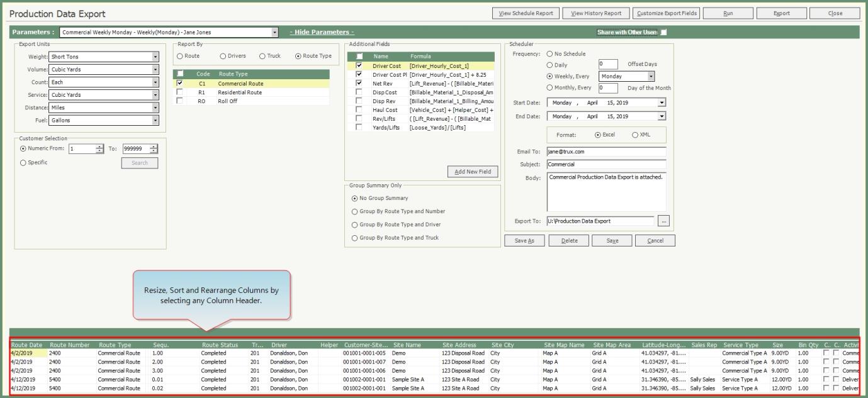Open View Schedule Report
The width and height of the screenshot is (868, 398).
(x=526, y=13)
